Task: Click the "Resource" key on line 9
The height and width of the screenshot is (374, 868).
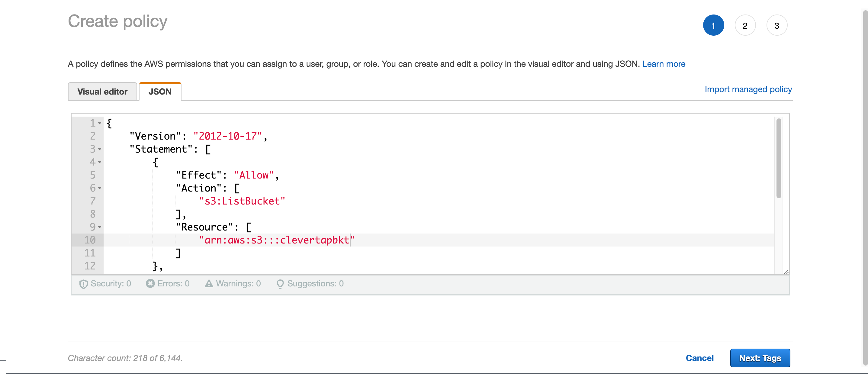Action: (x=204, y=227)
